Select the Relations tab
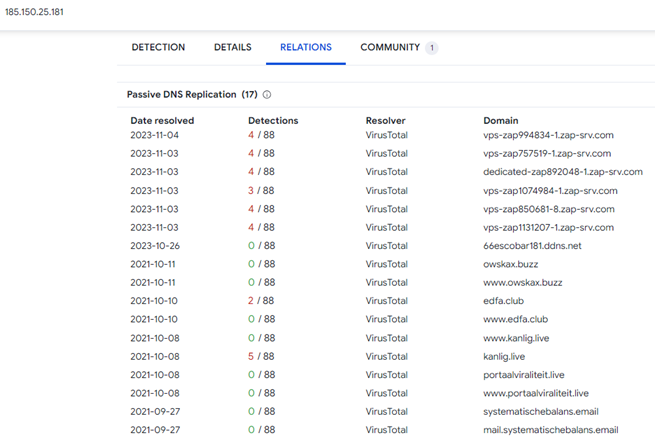 coord(305,47)
